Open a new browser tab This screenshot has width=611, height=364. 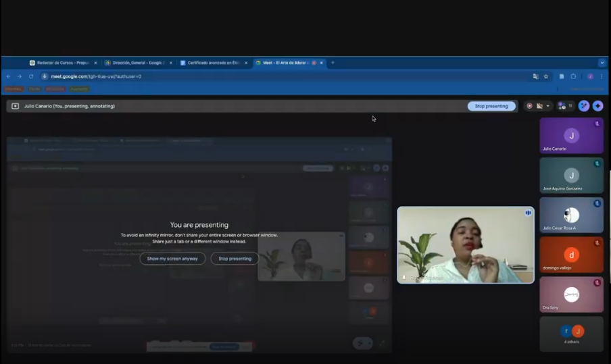[x=333, y=63]
